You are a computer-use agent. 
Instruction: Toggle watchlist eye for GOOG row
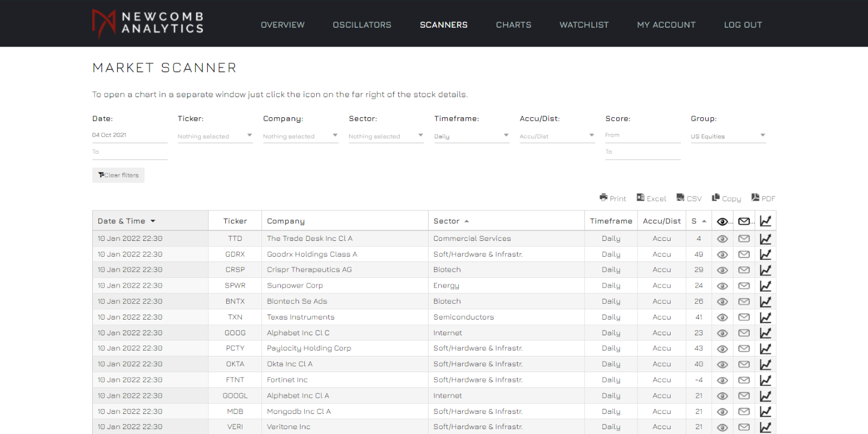tap(722, 334)
